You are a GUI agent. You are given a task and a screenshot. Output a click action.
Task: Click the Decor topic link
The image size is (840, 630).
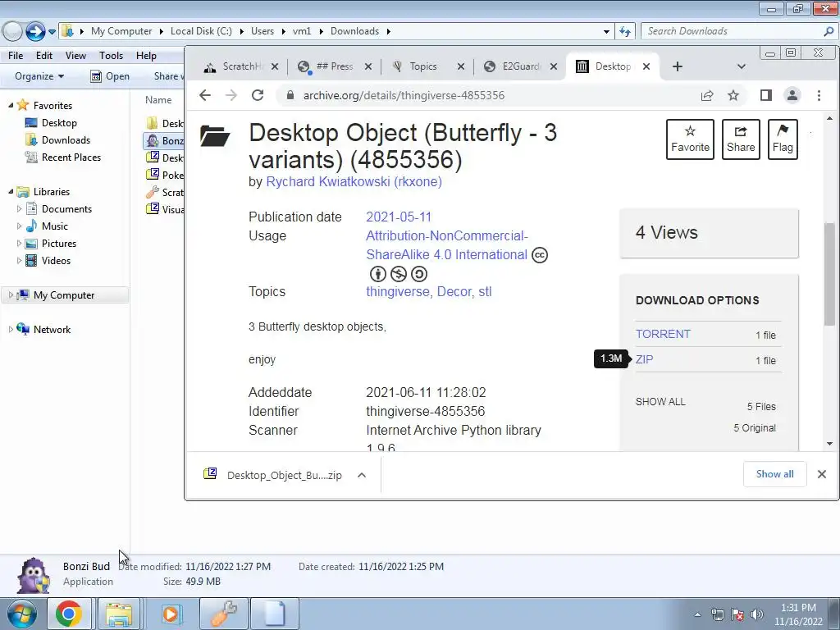coord(454,292)
